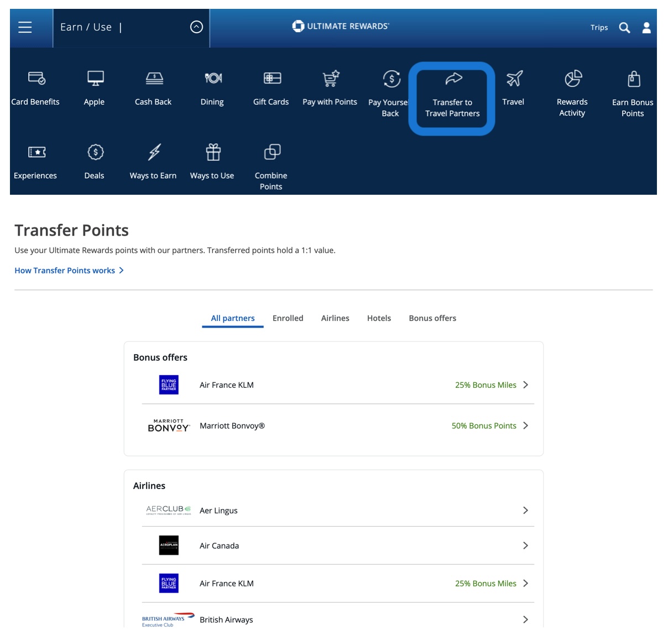The image size is (668, 644).
Task: Click the Marriott Bonvoy logo
Action: pos(169,425)
